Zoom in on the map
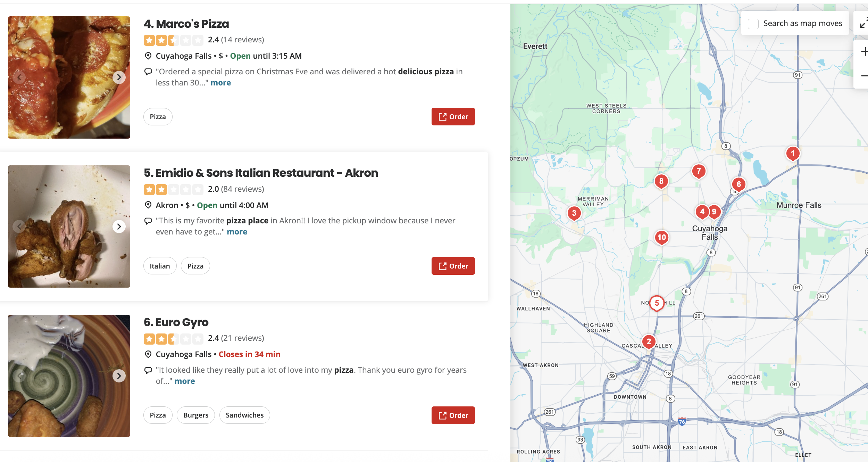 pos(863,52)
